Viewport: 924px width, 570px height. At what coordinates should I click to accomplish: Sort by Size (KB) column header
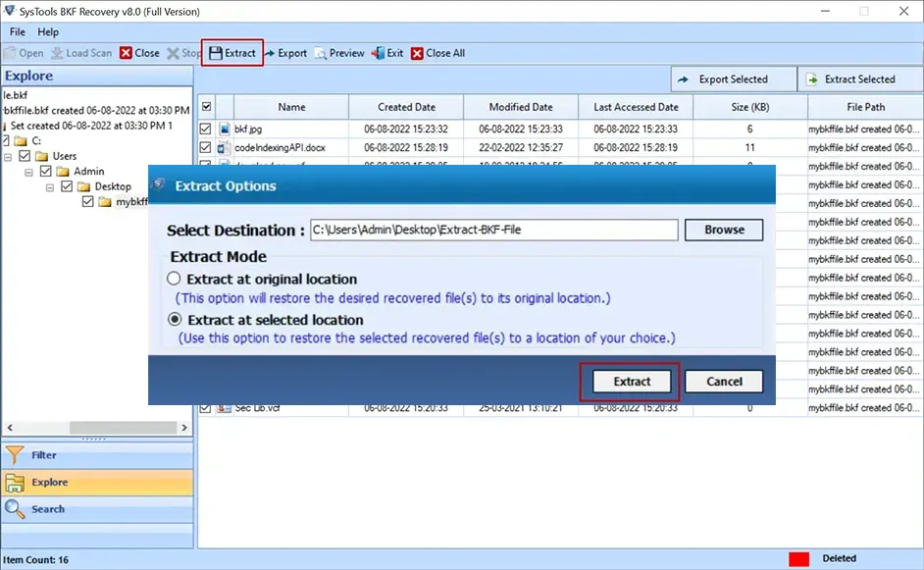pos(750,107)
